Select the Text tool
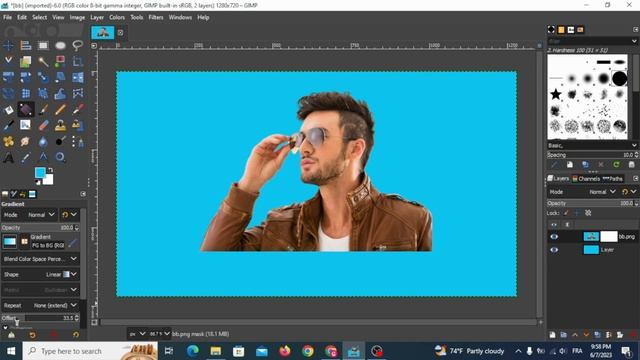Screen dimensions: 640x360 click(8, 158)
